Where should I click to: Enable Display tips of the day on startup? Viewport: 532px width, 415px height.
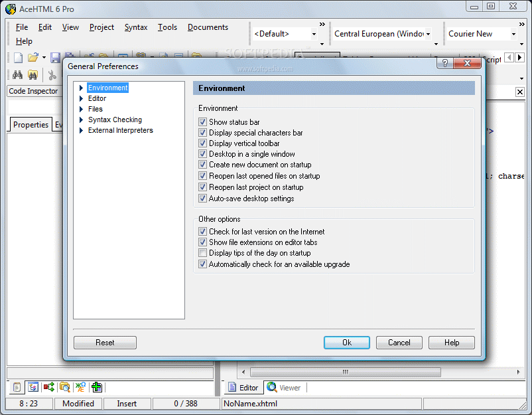coord(202,253)
